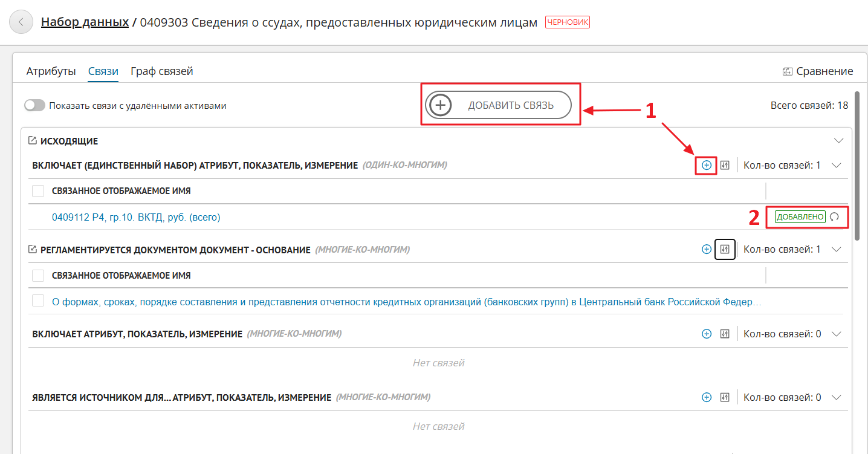
Task: Toggle 'Показать связи с удалёнными активами'
Action: click(35, 105)
